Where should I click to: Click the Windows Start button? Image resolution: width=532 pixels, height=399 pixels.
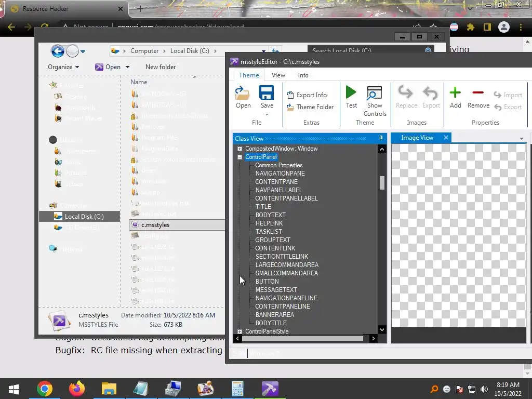pyautogui.click(x=14, y=389)
